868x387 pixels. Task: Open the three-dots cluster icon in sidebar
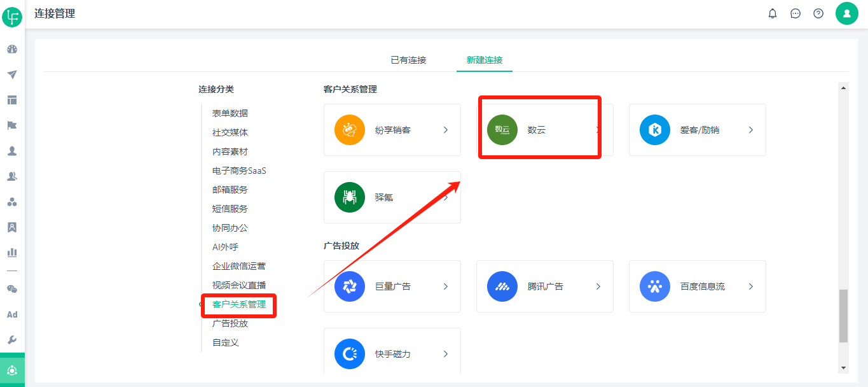[12, 202]
